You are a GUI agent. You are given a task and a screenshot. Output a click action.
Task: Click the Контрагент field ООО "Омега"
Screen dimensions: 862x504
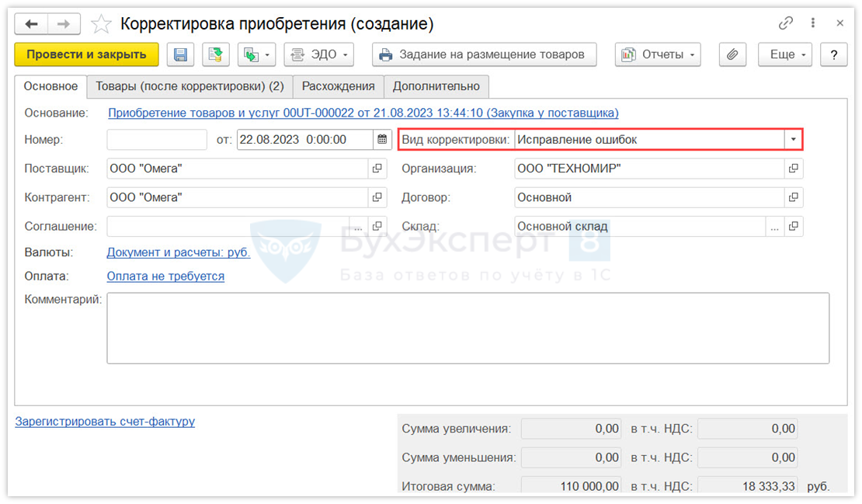pos(238,197)
